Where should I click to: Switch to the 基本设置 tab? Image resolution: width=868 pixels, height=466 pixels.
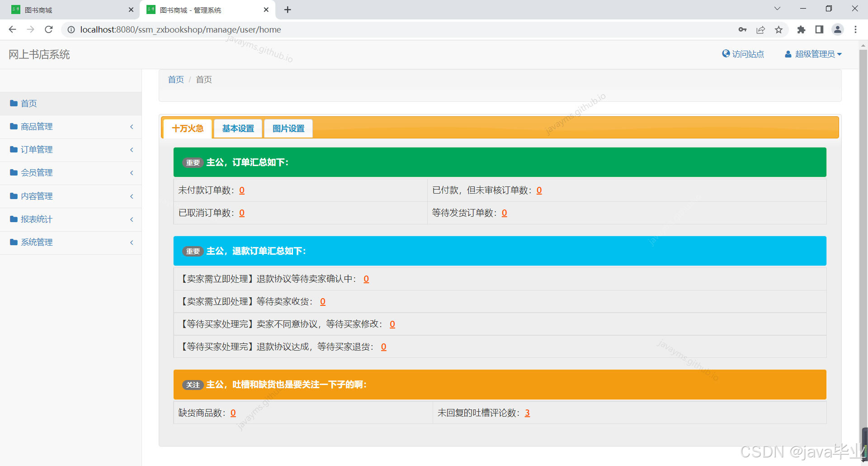point(238,128)
